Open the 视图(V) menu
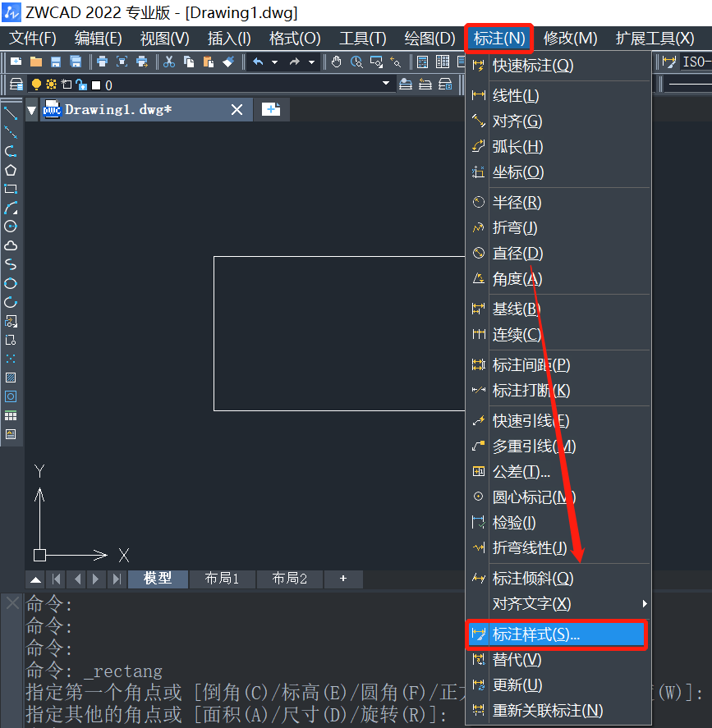The width and height of the screenshot is (712, 728). click(164, 38)
